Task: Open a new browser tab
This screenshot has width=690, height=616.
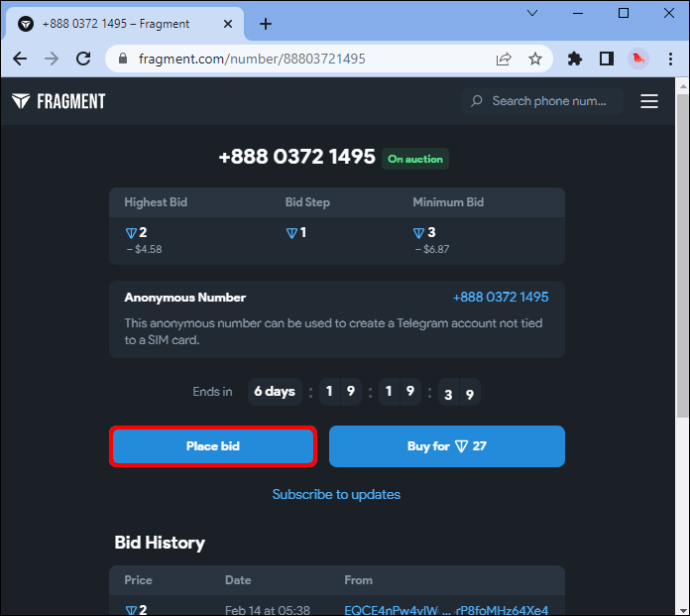Action: 265,24
